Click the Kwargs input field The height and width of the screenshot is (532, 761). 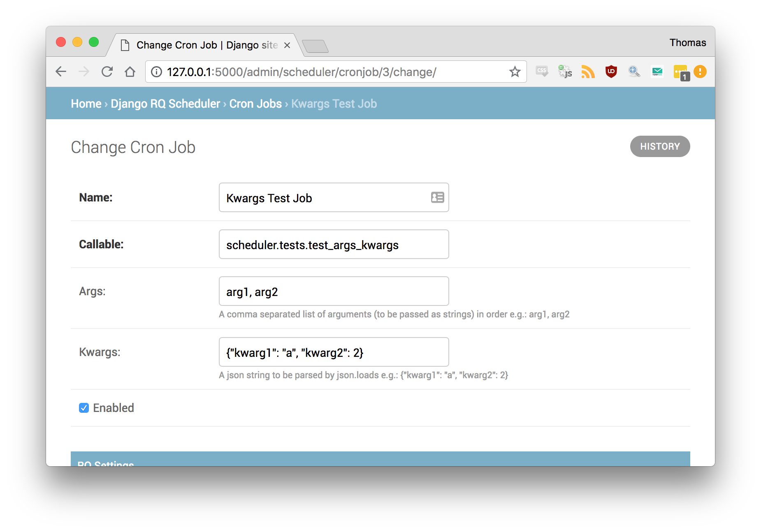334,352
